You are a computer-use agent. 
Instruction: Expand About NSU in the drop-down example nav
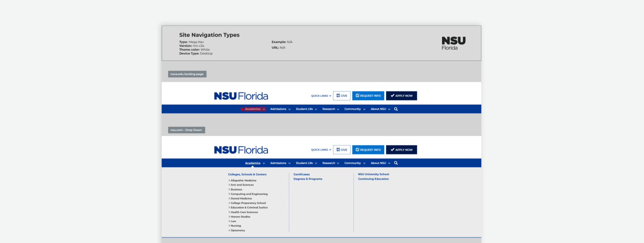point(380,163)
